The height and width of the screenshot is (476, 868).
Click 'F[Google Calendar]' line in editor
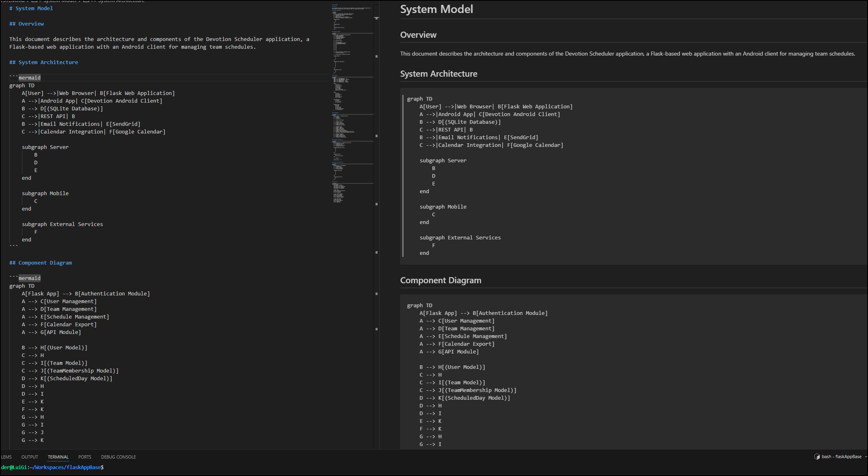[x=94, y=131]
